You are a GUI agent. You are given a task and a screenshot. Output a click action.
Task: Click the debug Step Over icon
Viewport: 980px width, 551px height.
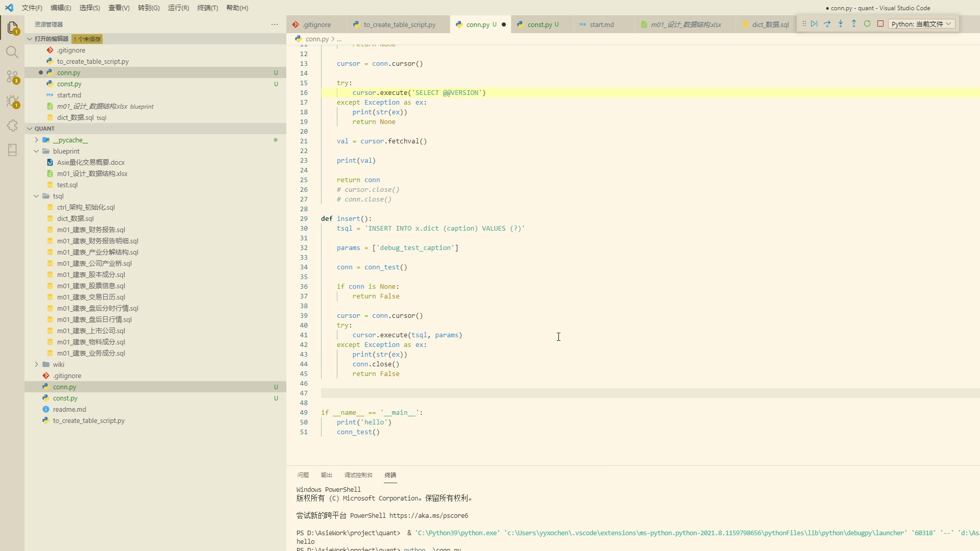click(827, 24)
